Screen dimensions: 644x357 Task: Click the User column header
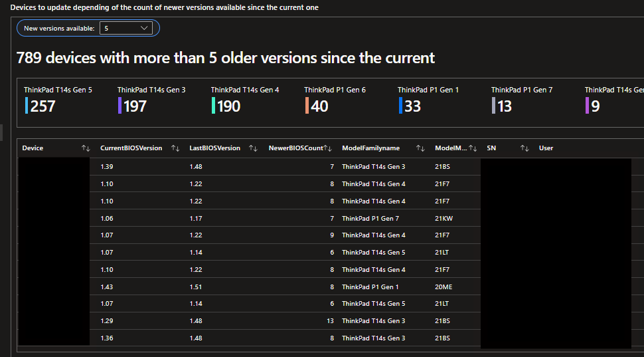[x=546, y=148]
